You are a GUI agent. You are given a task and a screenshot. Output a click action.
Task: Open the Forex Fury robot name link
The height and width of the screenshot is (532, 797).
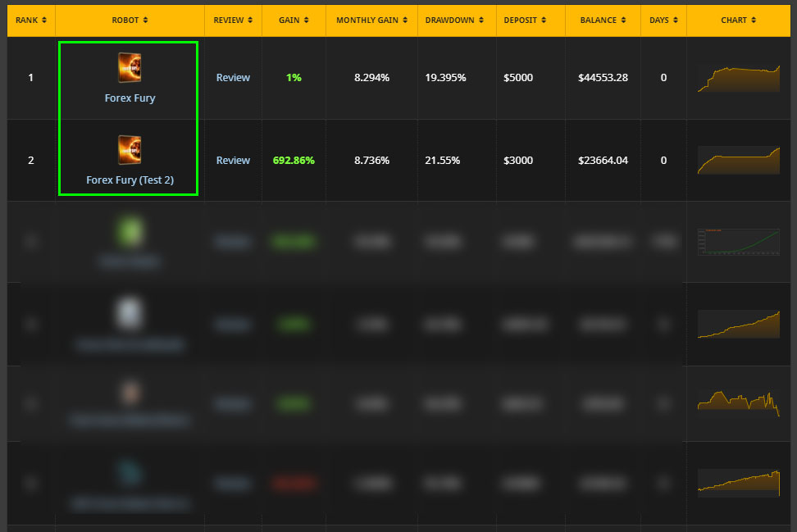click(x=130, y=98)
